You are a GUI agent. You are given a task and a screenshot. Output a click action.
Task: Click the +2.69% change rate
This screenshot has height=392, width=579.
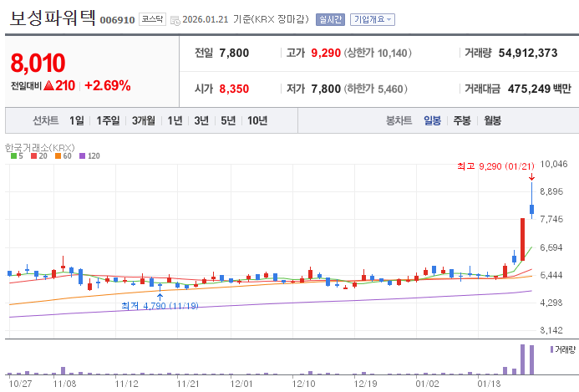[x=108, y=85]
